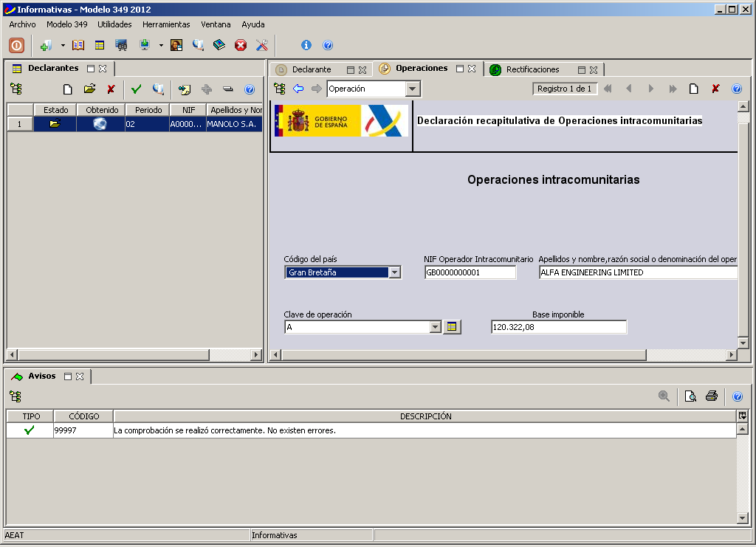Screen dimensions: 756x547
Task: Click the delete (red X) icon in Operaciones toolbar
Action: coord(714,88)
